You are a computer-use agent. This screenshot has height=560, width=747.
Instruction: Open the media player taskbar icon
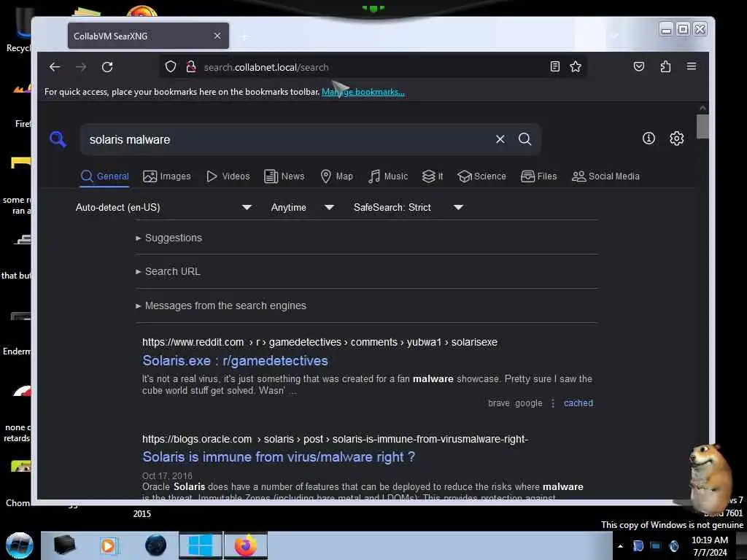(108, 545)
